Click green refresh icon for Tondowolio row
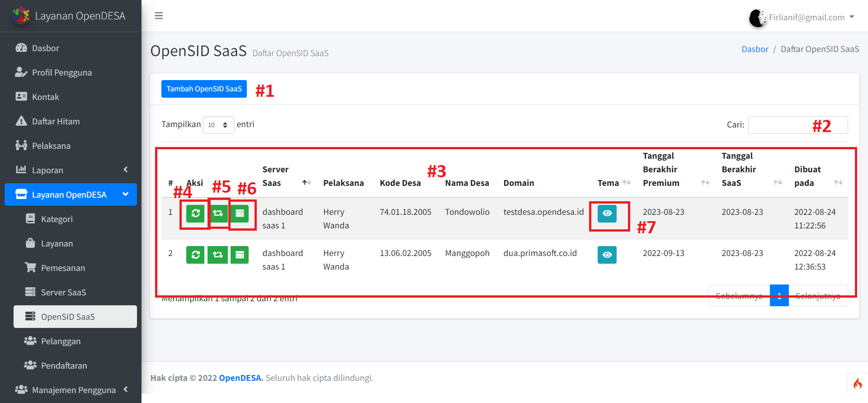The image size is (868, 403). click(x=195, y=213)
